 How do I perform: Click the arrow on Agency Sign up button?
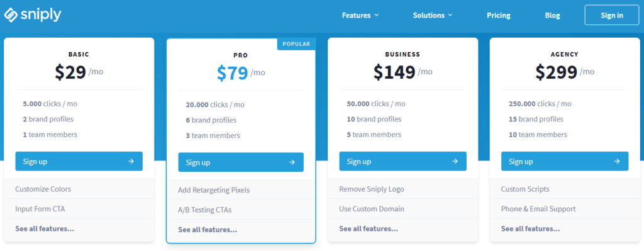(617, 162)
